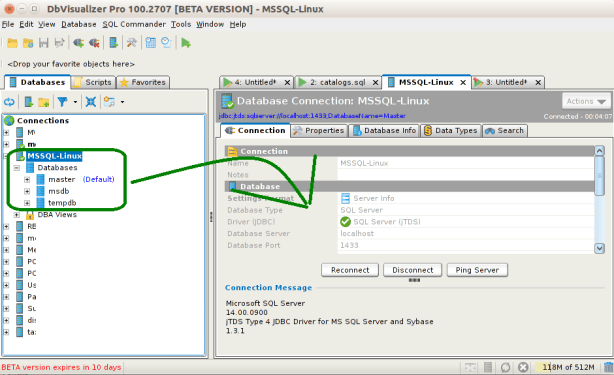Open the Tools menu
This screenshot has width=614, height=375.
pyautogui.click(x=181, y=24)
